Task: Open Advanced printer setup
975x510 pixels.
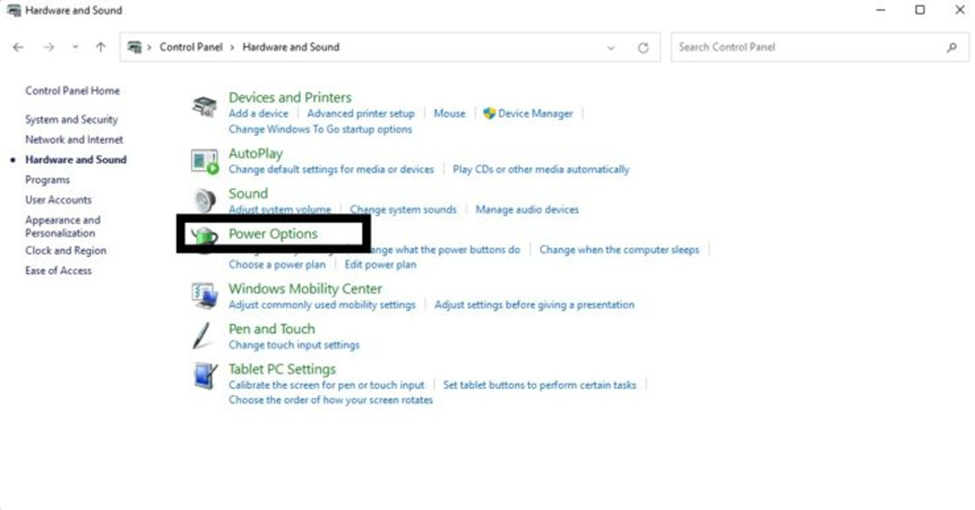Action: pyautogui.click(x=361, y=113)
